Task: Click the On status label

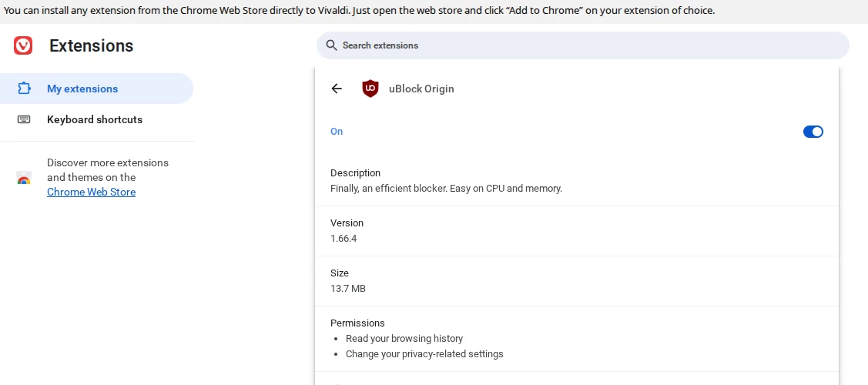Action: [x=337, y=132]
